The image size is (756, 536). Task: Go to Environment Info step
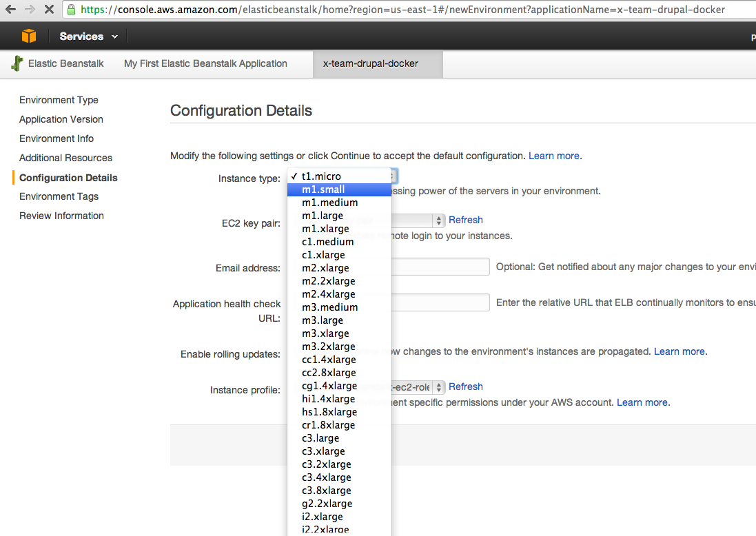[x=57, y=138]
